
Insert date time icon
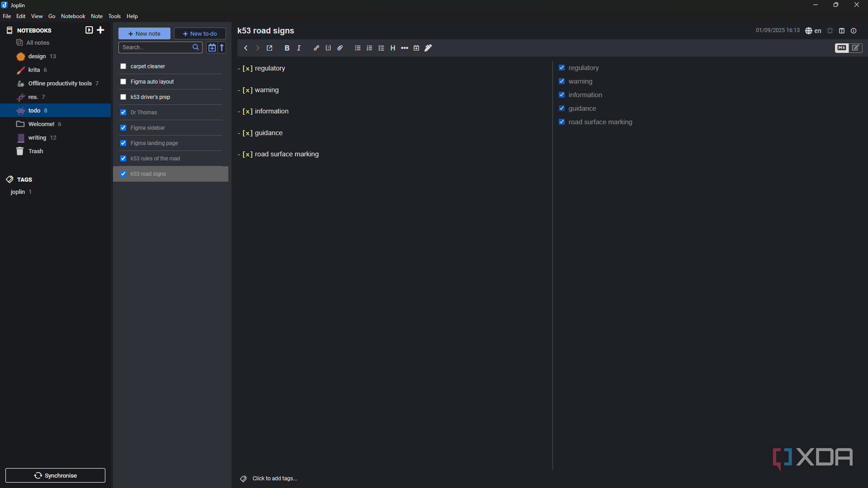coord(416,48)
